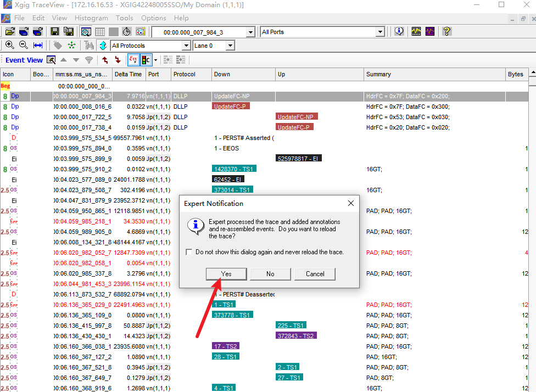
Task: Click Cancel in Expert Notification dialog
Action: pyautogui.click(x=315, y=274)
